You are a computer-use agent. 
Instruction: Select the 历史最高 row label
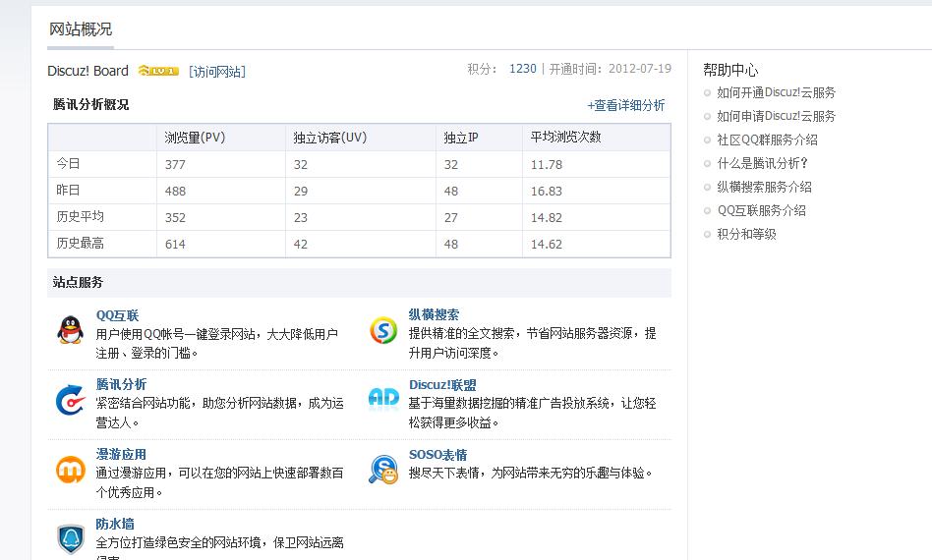(x=80, y=243)
